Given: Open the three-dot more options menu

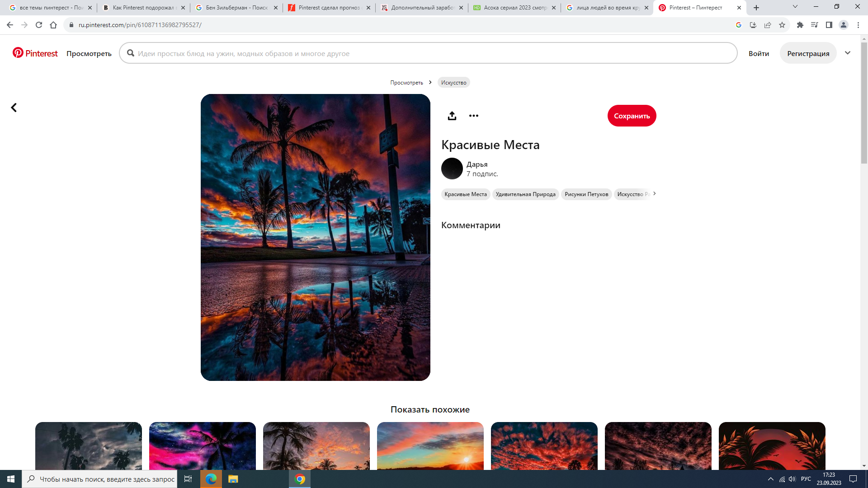Looking at the screenshot, I should point(473,116).
